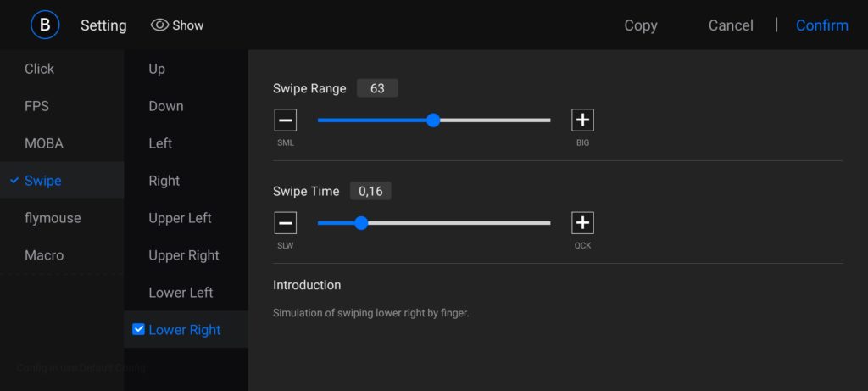Decrease Swipe Time with minus icon
Viewport: 868px width, 391px height.
(286, 223)
